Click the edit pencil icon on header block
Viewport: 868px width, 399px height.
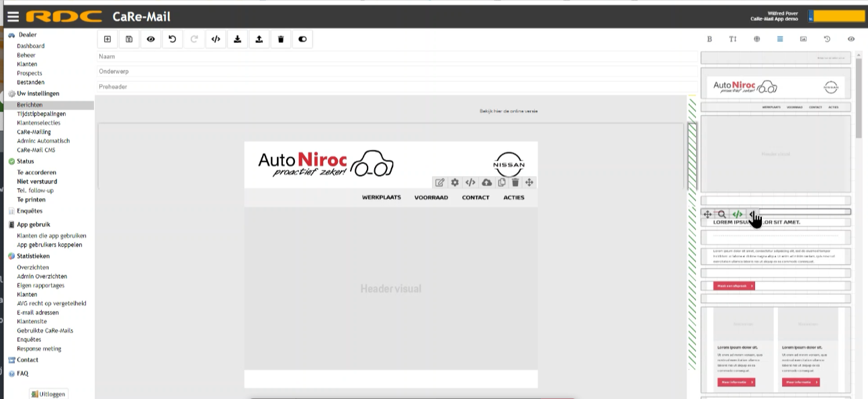[439, 182]
